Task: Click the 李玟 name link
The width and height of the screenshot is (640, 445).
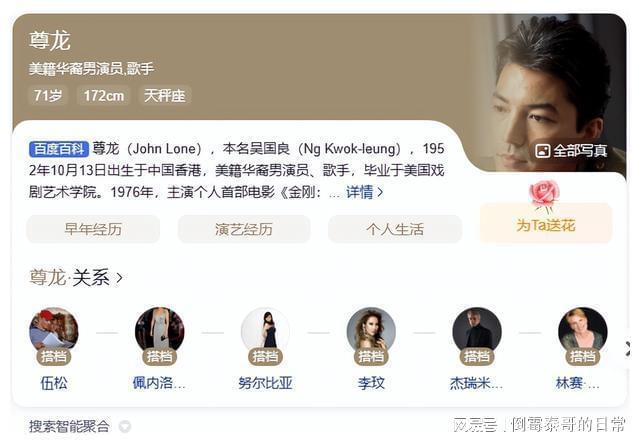Action: pyautogui.click(x=371, y=383)
